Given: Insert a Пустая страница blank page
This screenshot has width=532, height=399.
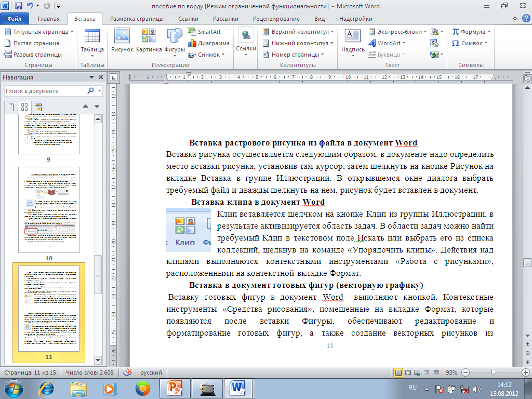Looking at the screenshot, I should coord(32,43).
